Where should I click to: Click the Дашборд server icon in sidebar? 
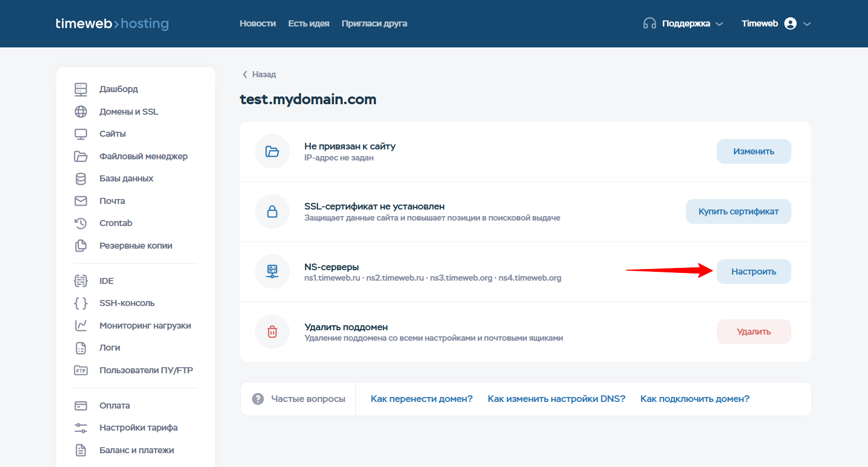point(81,89)
